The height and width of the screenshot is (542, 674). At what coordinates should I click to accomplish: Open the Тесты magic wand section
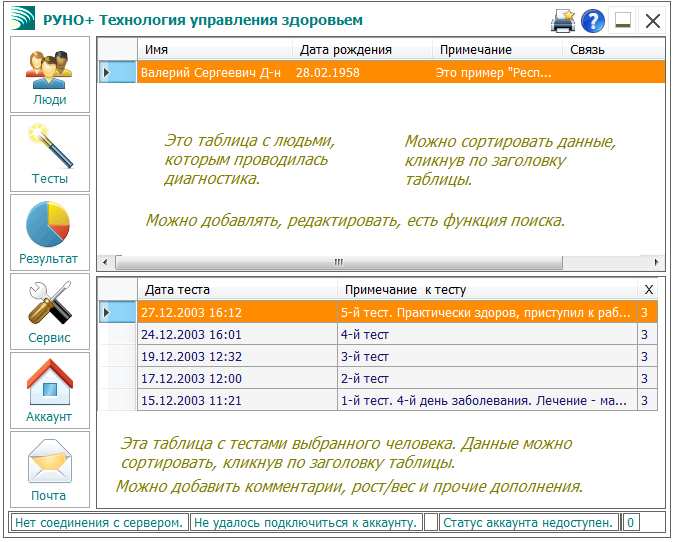(50, 153)
